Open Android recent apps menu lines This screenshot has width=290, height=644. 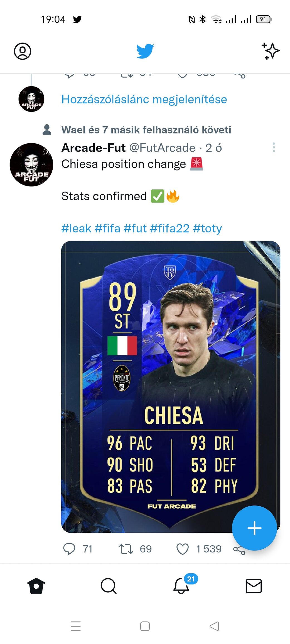pyautogui.click(x=76, y=626)
